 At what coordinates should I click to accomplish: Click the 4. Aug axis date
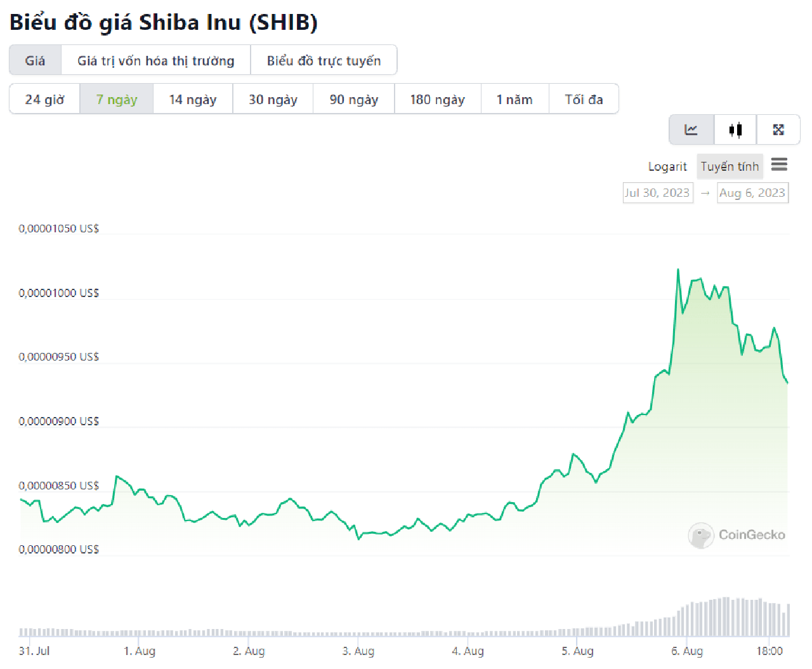tap(468, 651)
